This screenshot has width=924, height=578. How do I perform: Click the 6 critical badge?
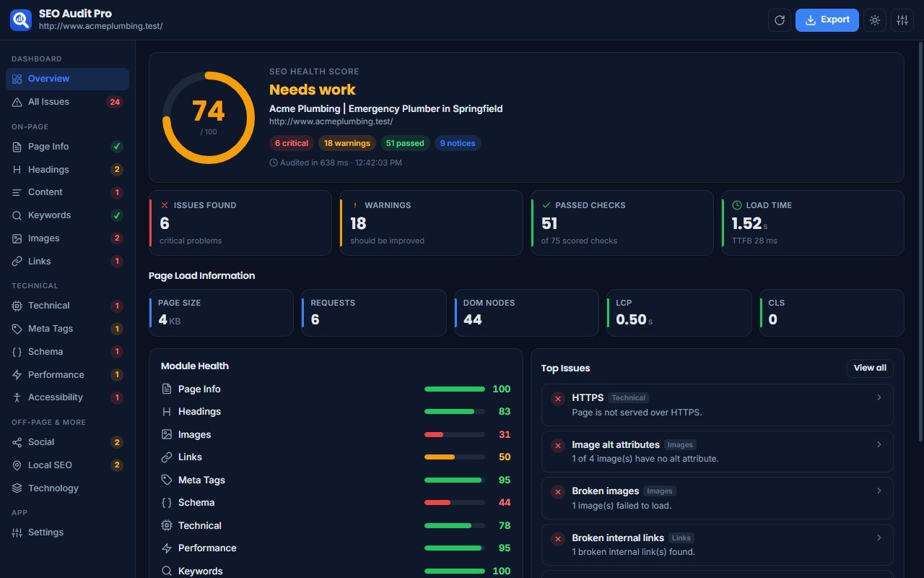(292, 143)
